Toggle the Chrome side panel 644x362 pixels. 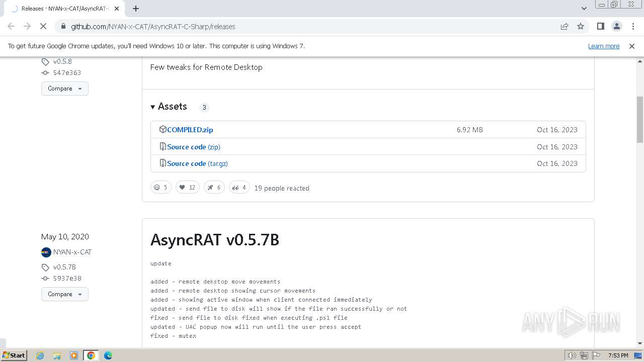coord(600,27)
